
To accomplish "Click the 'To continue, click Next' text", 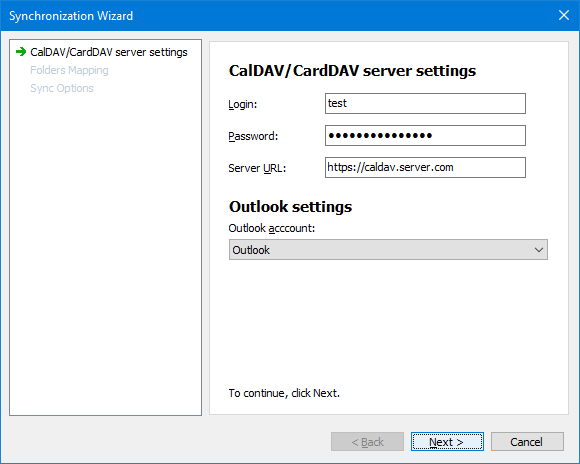I will (x=284, y=393).
